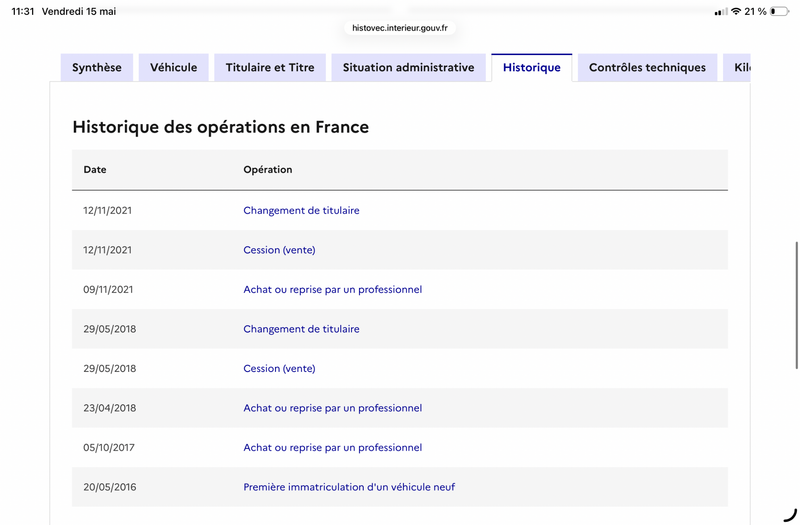Tap the Wi-Fi status icon
The image size is (800, 525).
[736, 11]
